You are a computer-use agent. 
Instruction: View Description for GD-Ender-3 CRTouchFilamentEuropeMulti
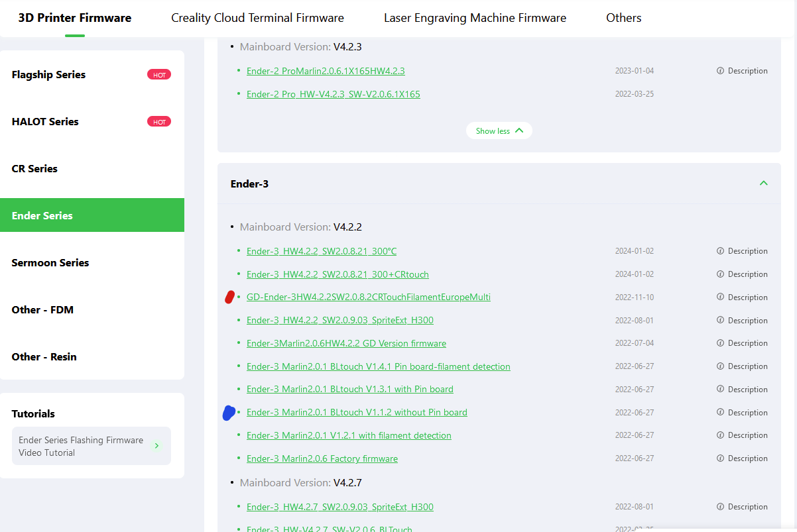click(x=742, y=297)
